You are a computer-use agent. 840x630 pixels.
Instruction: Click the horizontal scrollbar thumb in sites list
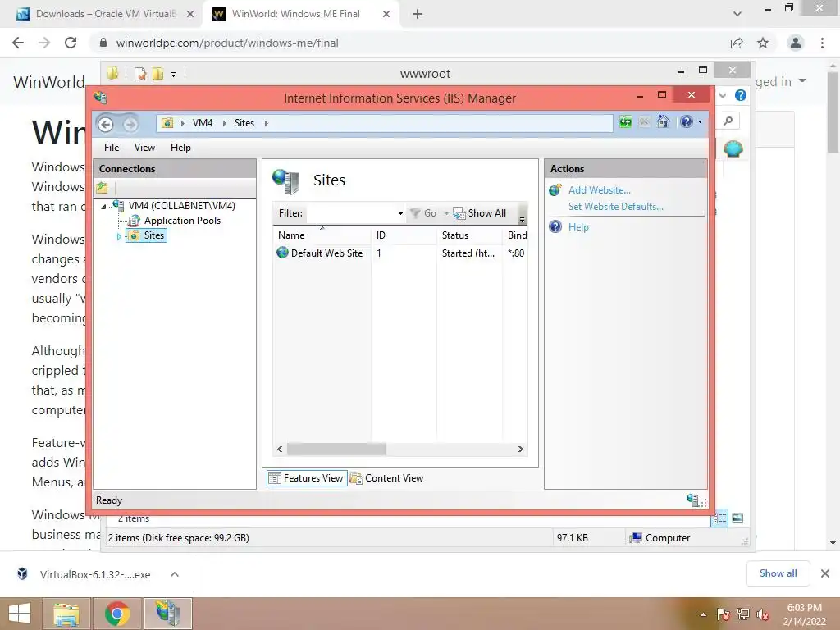coord(336,449)
